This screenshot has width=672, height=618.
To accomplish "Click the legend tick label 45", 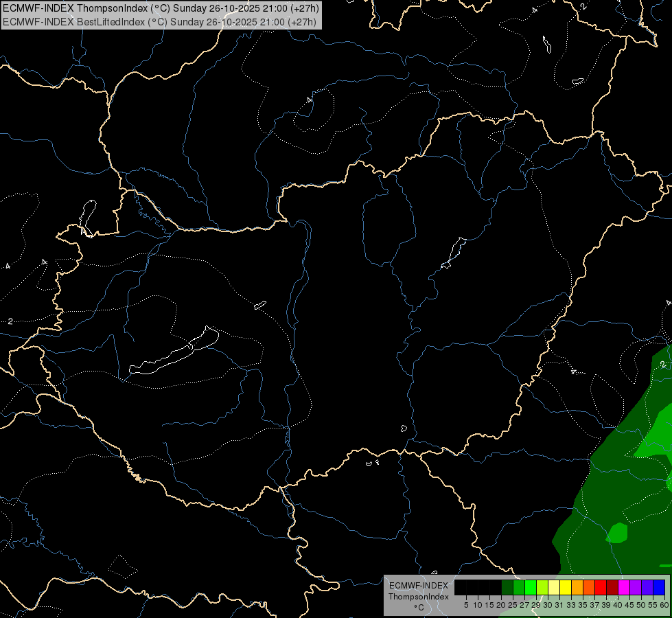I will click(629, 605).
